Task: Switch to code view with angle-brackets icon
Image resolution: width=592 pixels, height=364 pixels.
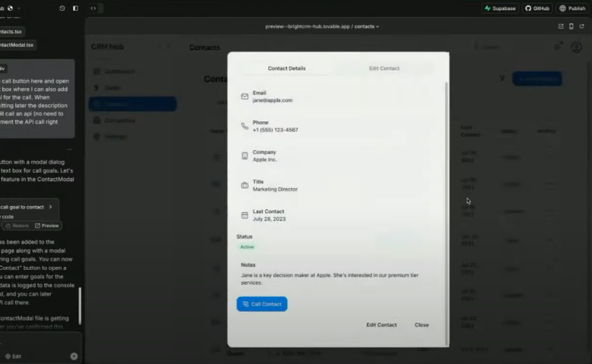Action: (x=93, y=8)
